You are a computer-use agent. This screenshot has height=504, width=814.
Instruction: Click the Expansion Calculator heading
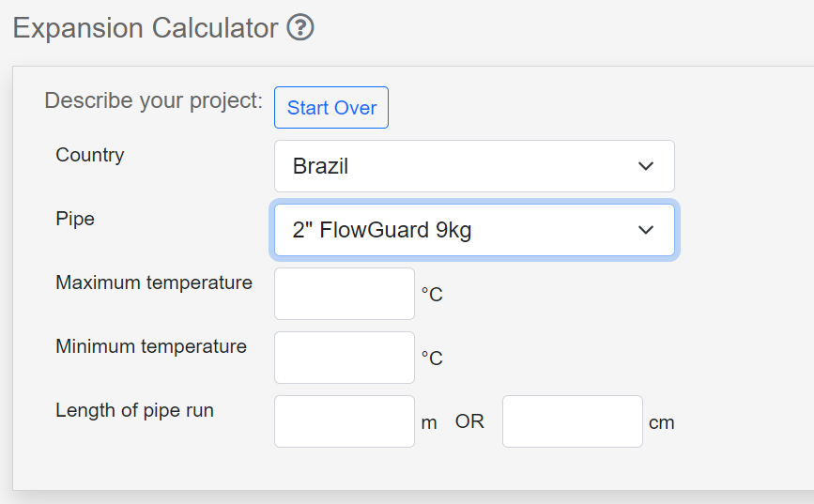point(146,28)
